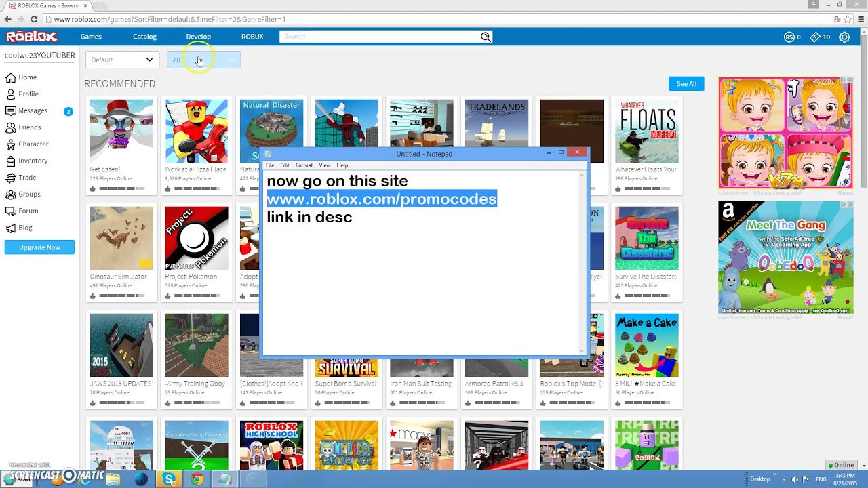868x488 pixels.
Task: Click the Desktop toolbar label in taskbar
Action: [759, 479]
